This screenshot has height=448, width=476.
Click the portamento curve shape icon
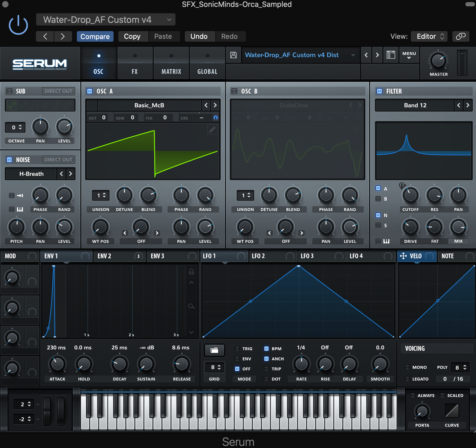point(452,411)
